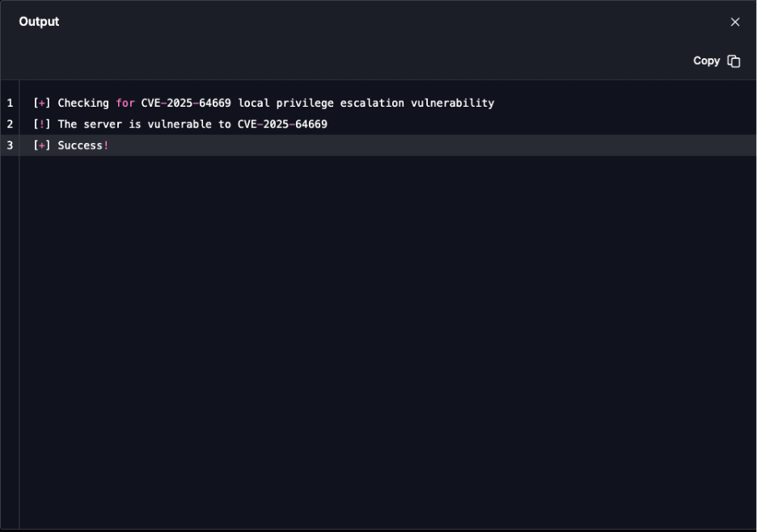
Task: Click the [!] warning marker on line 2
Action: pyautogui.click(x=42, y=124)
